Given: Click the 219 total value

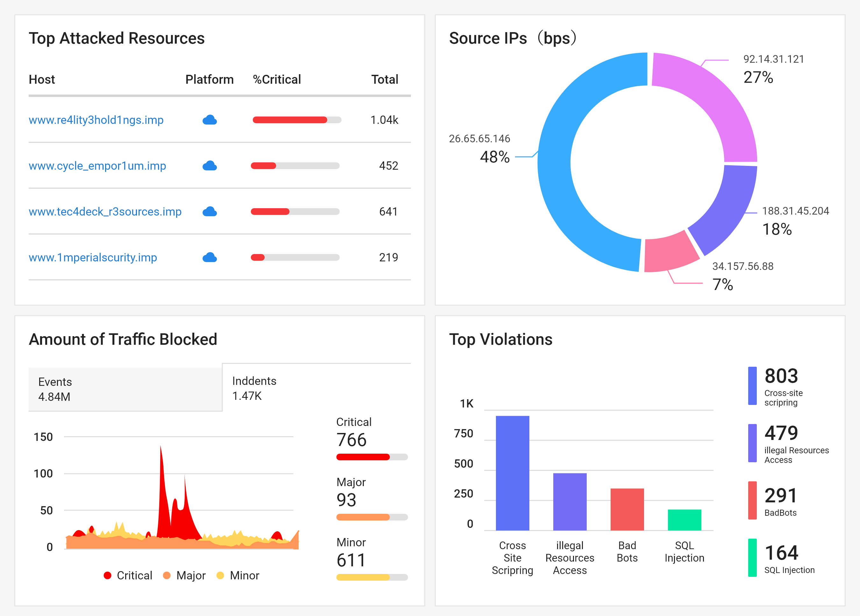Looking at the screenshot, I should click(389, 258).
